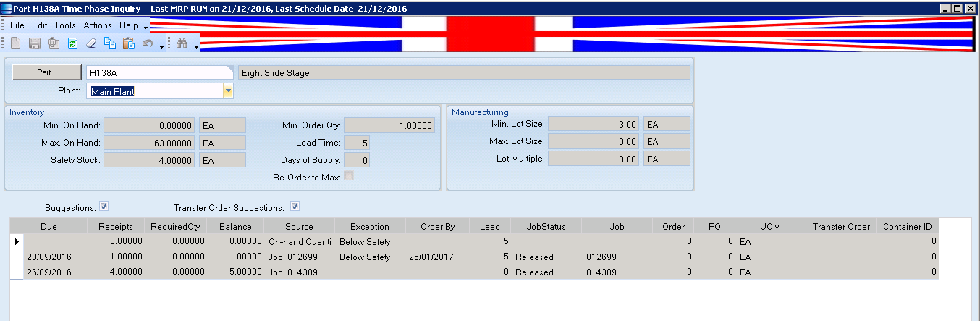Click the Job: 014389 source cell
The height and width of the screenshot is (321, 980).
(299, 272)
